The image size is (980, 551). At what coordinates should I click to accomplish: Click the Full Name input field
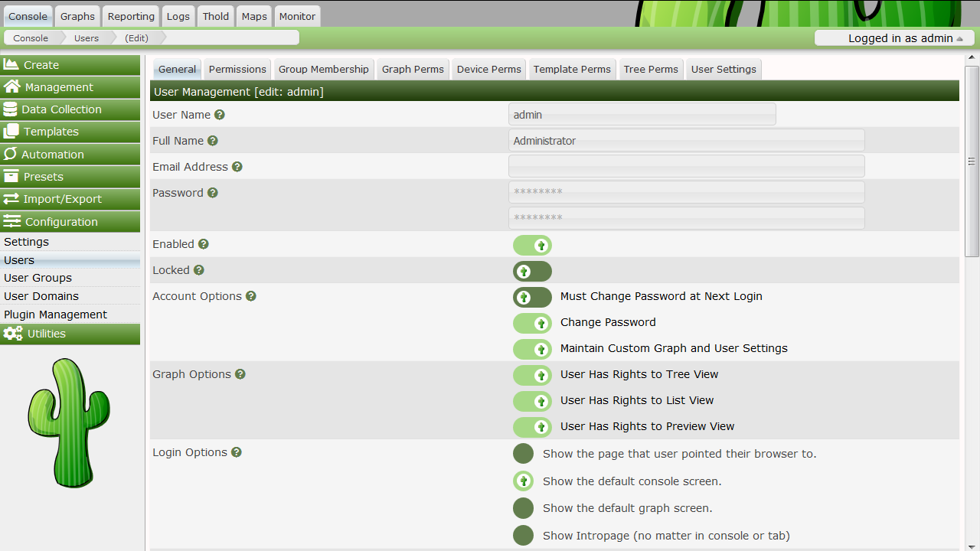click(686, 141)
